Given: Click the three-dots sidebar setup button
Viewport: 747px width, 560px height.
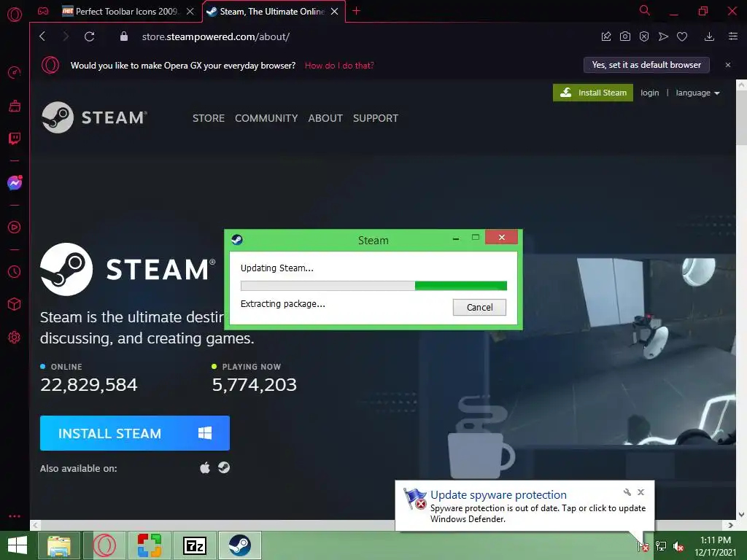Looking at the screenshot, I should coord(15,516).
